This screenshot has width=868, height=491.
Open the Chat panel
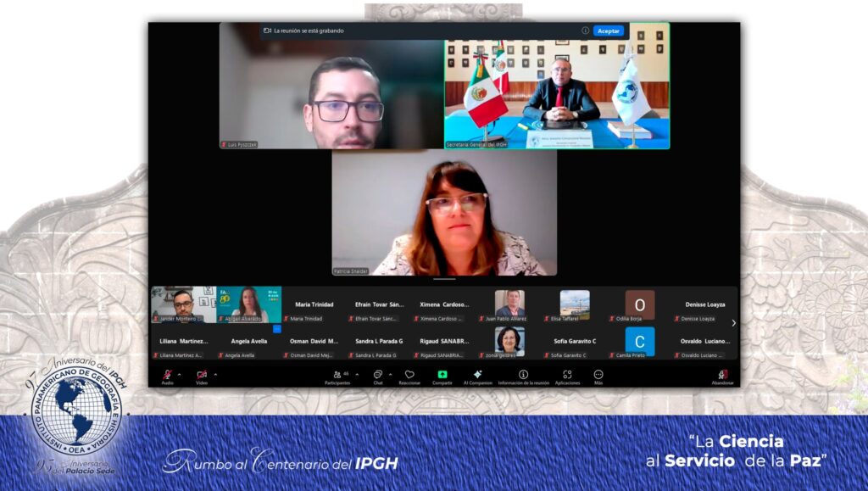point(377,376)
